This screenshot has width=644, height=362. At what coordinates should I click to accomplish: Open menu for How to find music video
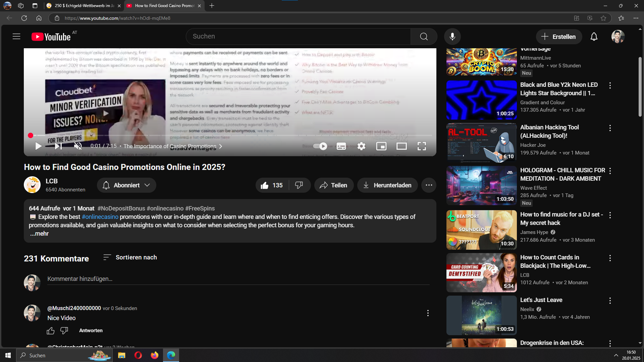610,215
